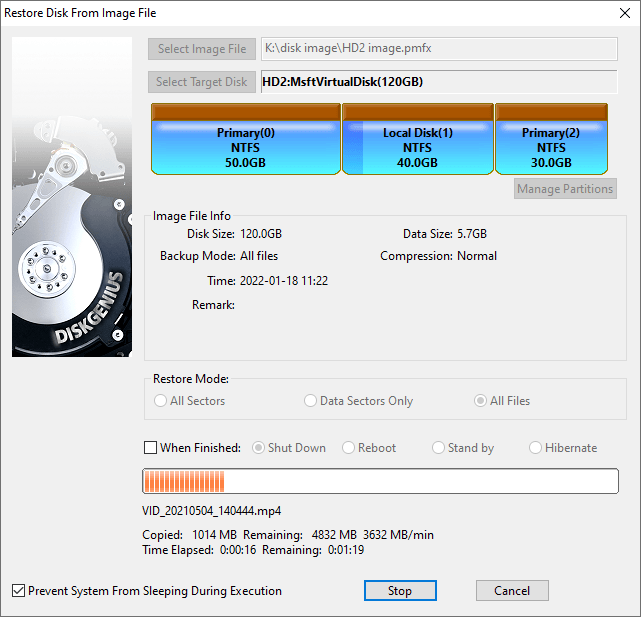Enable the When Finished checkbox
The image size is (641, 617).
click(x=151, y=448)
